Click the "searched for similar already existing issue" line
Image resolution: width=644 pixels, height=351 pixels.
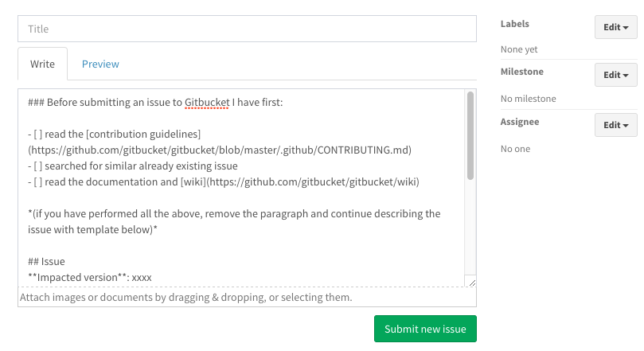133,166
